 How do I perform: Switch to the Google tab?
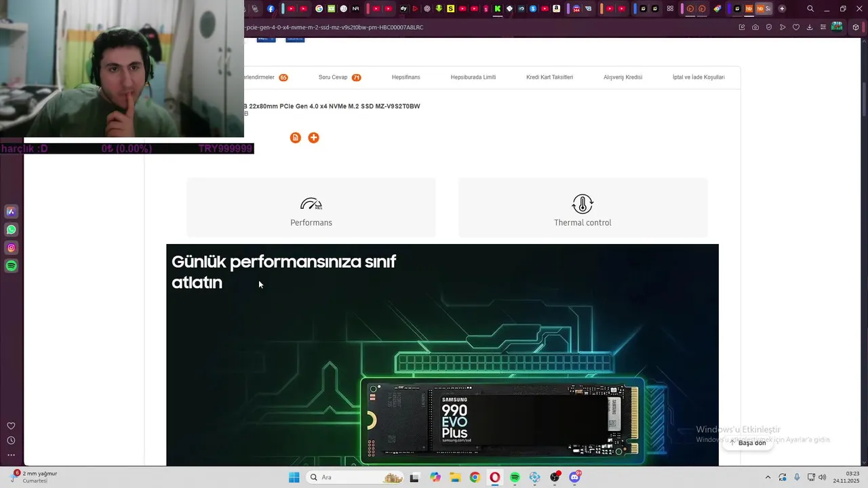tap(319, 9)
